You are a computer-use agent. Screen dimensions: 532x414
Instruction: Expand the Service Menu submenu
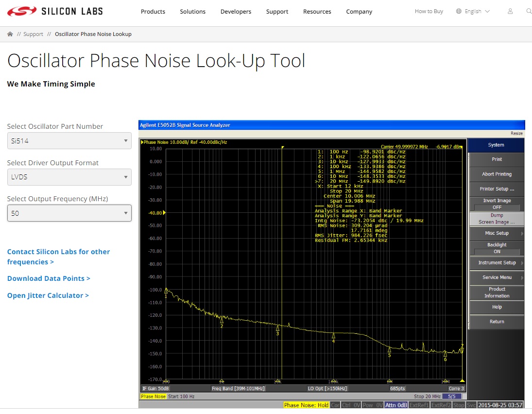pyautogui.click(x=497, y=277)
